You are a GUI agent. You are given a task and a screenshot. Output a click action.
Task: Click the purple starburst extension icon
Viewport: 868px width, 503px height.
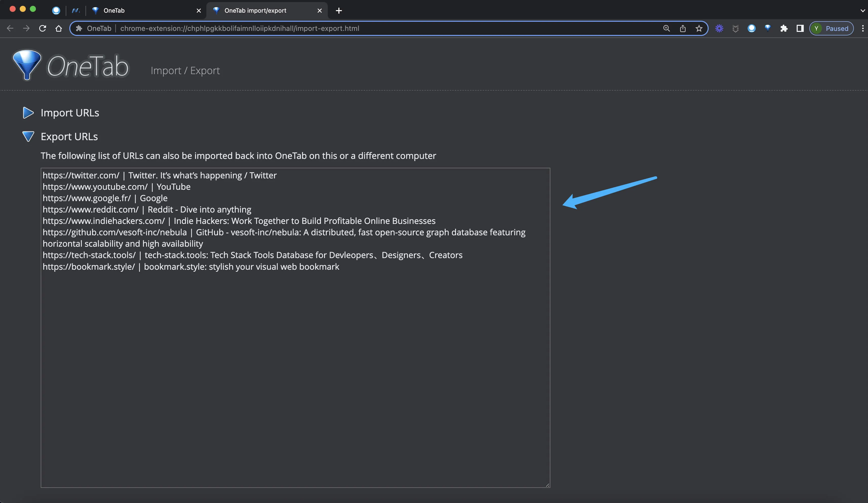pos(719,29)
